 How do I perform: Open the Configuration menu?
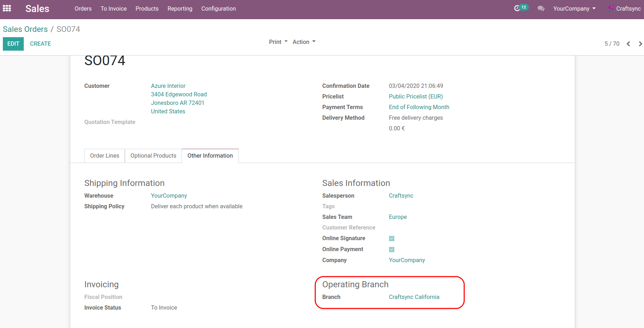[218, 9]
